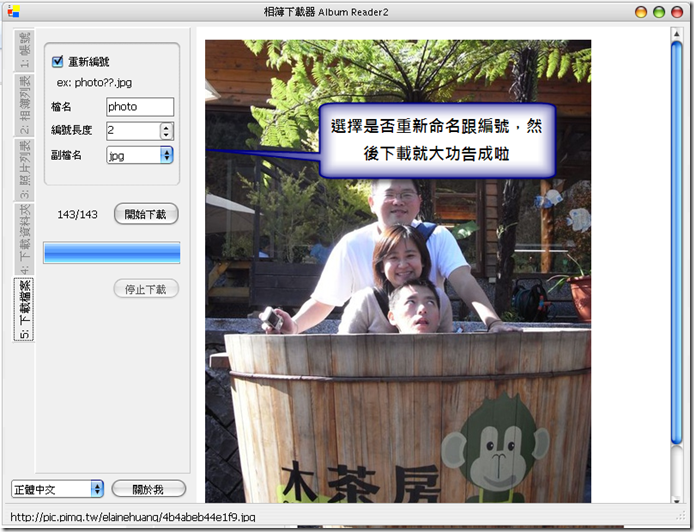Click the photo preview image
The image size is (694, 532).
[398, 271]
